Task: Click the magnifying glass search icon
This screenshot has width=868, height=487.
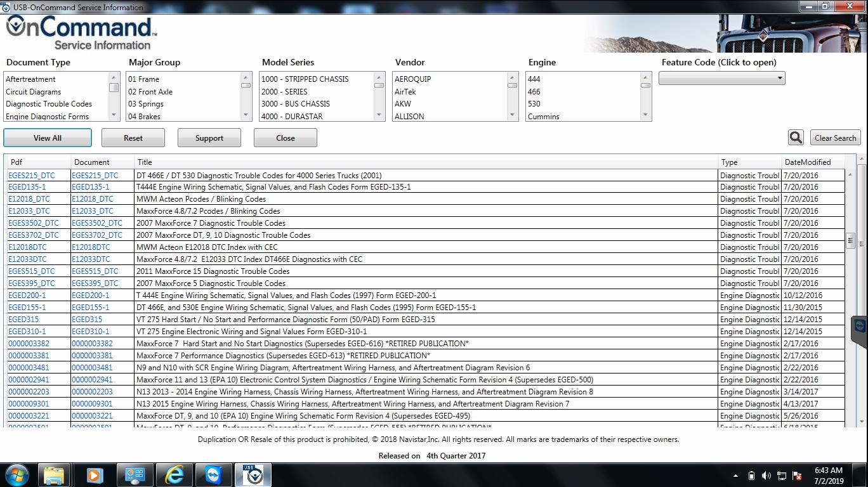Action: tap(796, 138)
